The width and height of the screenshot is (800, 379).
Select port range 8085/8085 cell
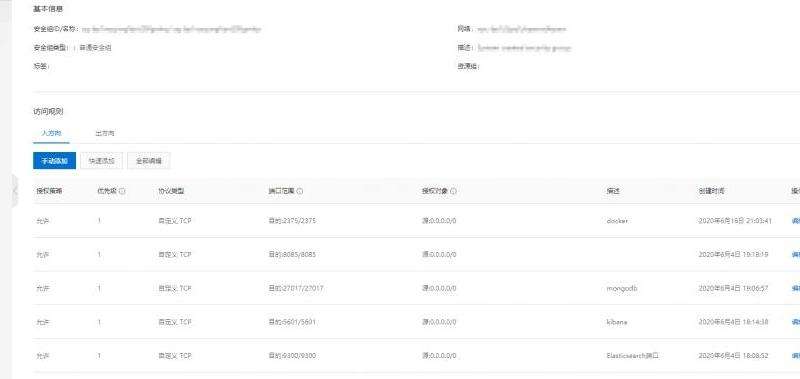[292, 254]
